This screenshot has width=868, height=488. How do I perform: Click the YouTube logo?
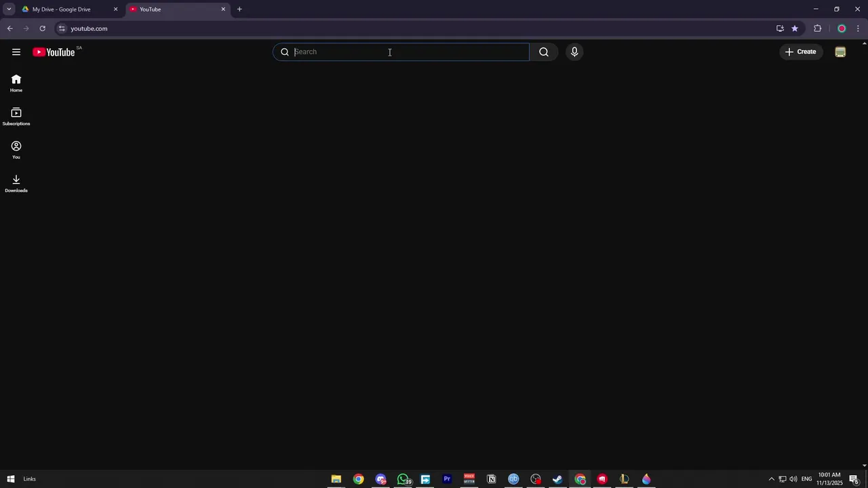(54, 52)
